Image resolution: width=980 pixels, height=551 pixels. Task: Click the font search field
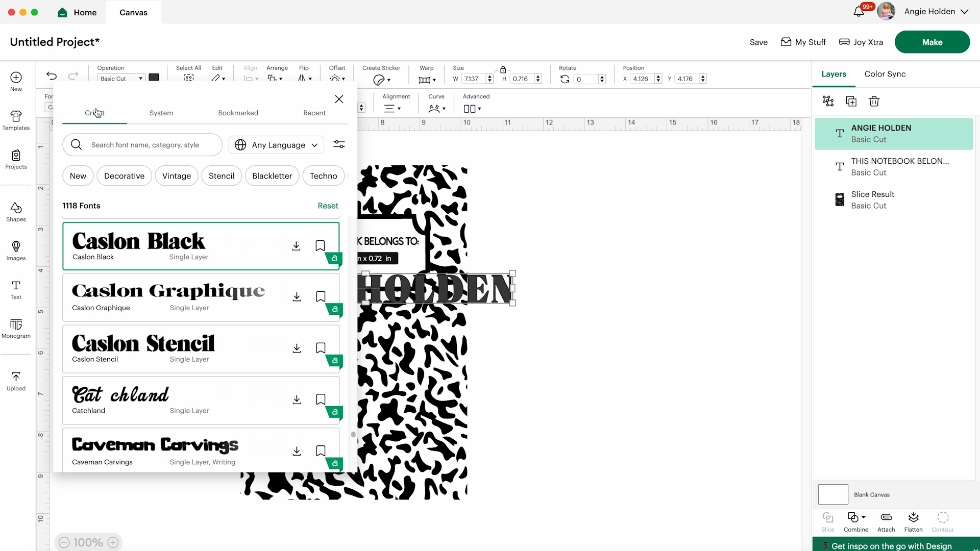pyautogui.click(x=142, y=145)
